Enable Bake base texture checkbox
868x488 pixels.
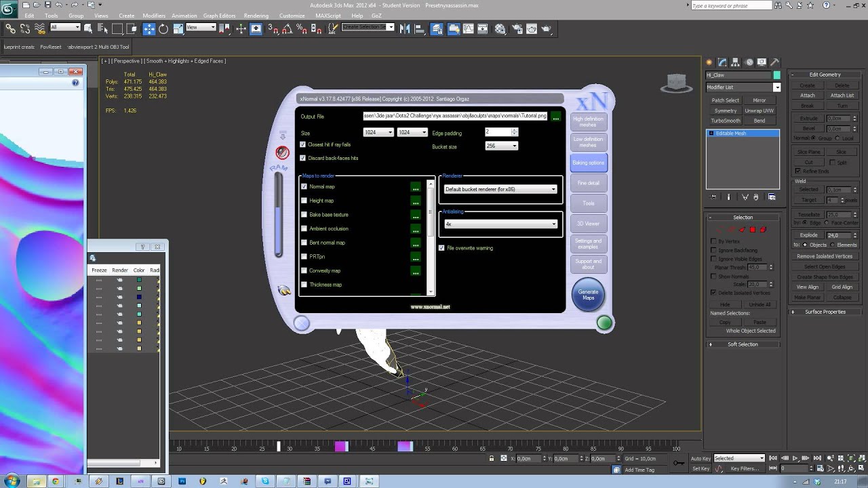pyautogui.click(x=304, y=215)
